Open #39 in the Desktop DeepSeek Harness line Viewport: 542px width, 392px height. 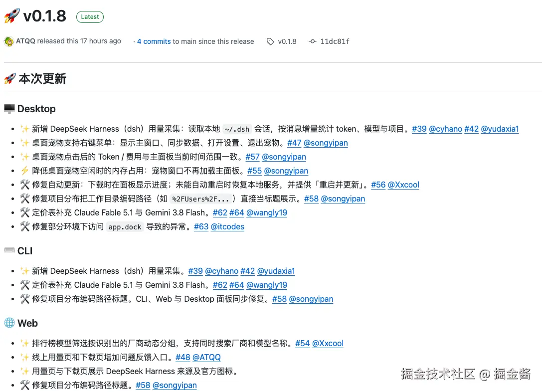(419, 129)
